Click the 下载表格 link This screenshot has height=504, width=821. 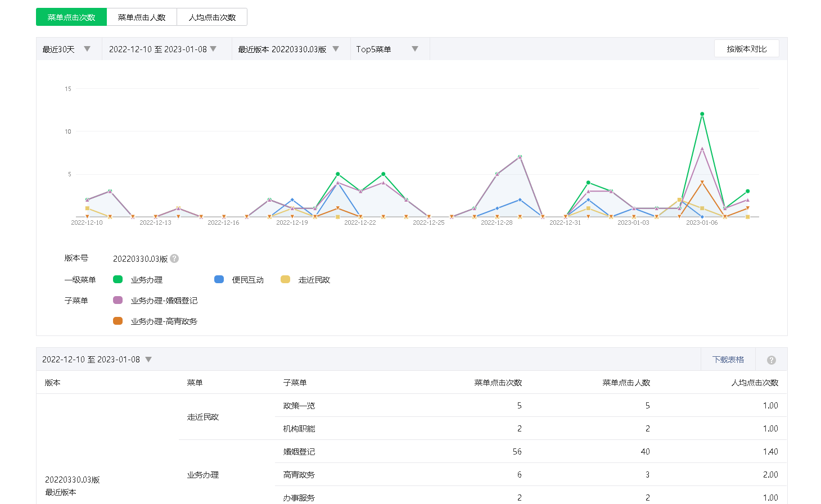pyautogui.click(x=728, y=360)
